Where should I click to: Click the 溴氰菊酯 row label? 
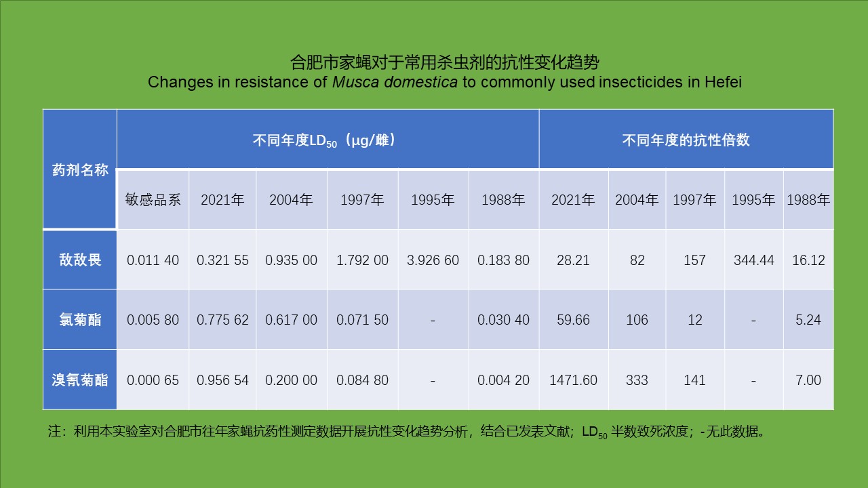(x=80, y=380)
